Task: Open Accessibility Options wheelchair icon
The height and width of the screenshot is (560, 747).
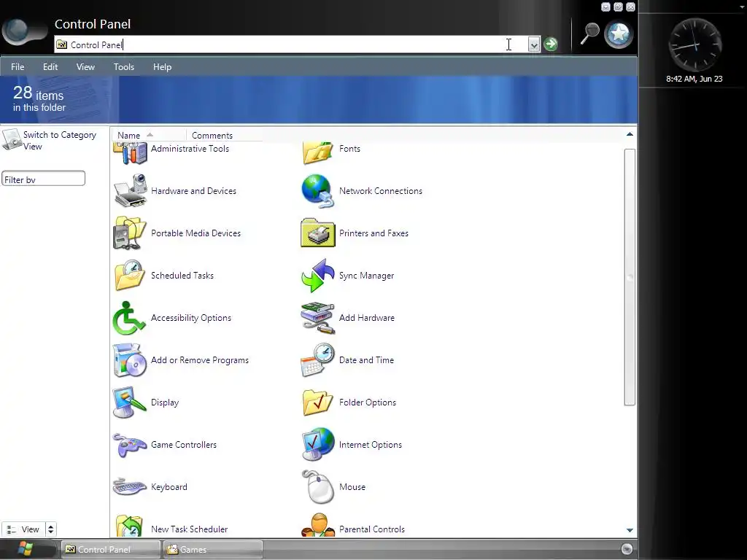Action: tap(130, 318)
